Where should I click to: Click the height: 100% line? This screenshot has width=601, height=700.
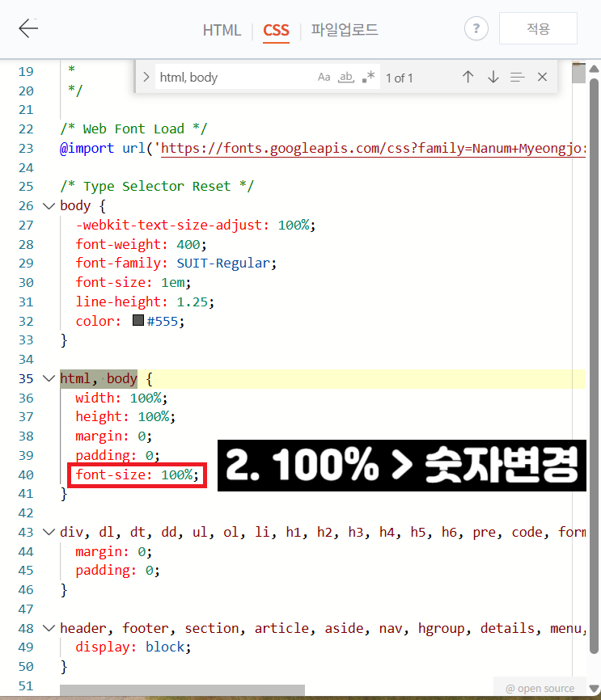(x=125, y=417)
